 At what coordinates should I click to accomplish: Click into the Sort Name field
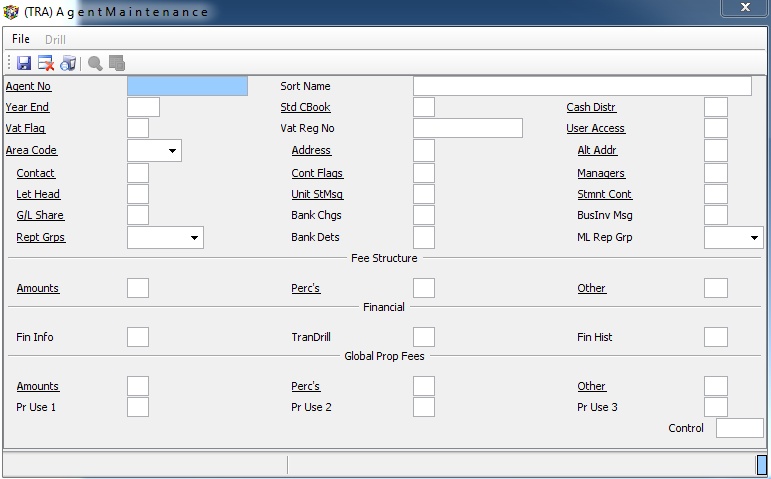pos(582,86)
